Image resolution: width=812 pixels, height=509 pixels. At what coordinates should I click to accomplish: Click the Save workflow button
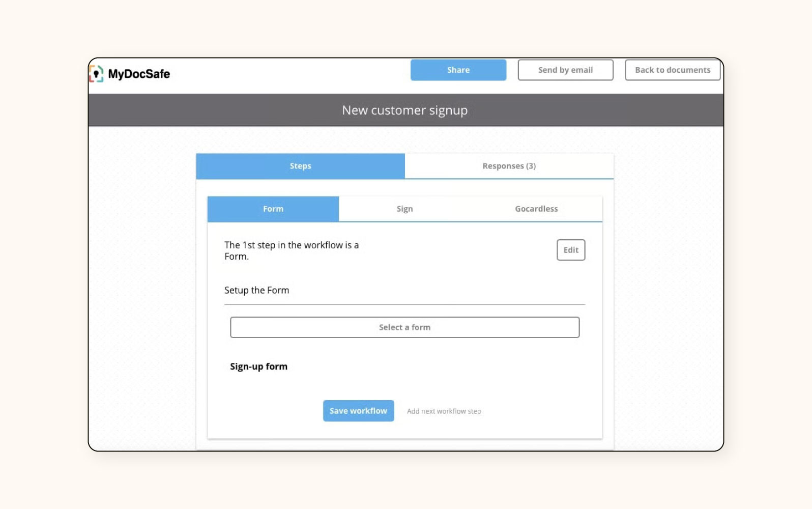[359, 411]
